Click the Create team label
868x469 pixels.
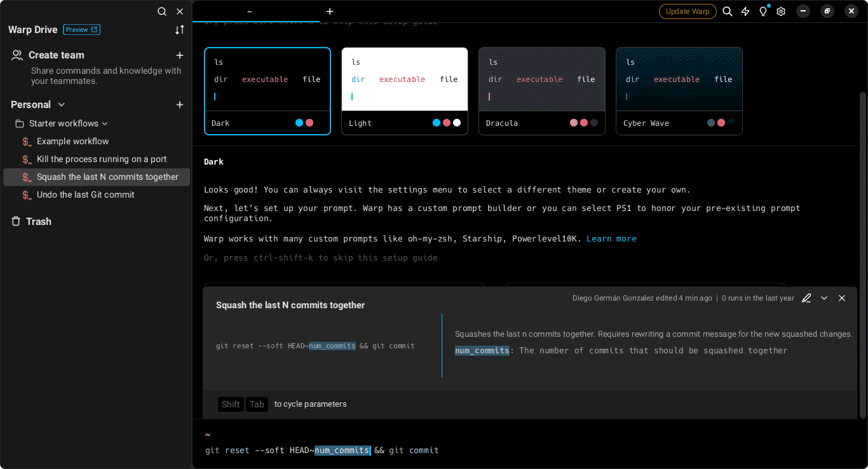coord(57,55)
